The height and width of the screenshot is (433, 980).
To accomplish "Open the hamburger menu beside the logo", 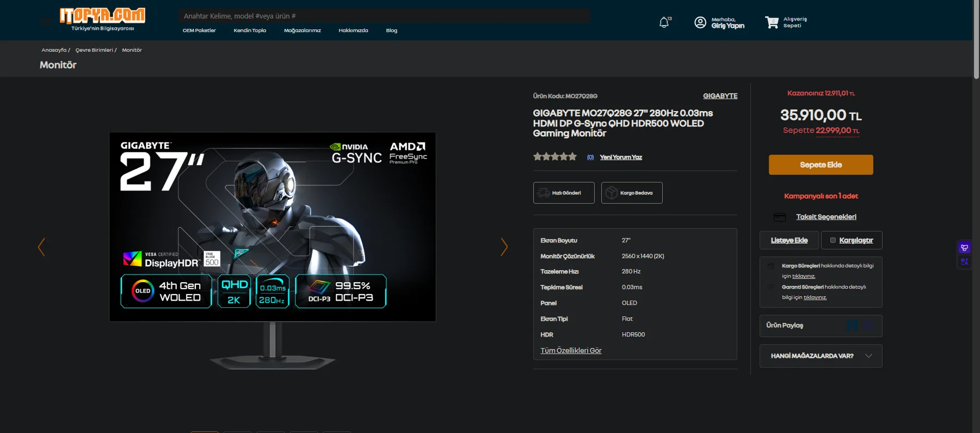I will coord(46,22).
